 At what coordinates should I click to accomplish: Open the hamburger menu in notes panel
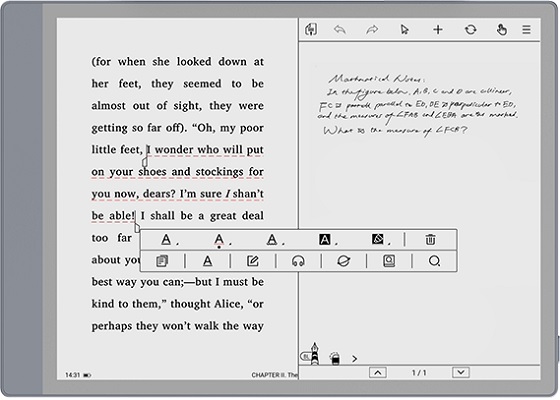pos(526,30)
